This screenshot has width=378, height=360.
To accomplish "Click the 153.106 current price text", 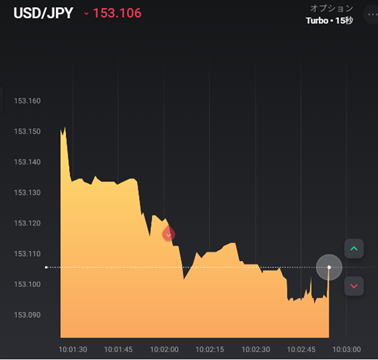I will [117, 13].
